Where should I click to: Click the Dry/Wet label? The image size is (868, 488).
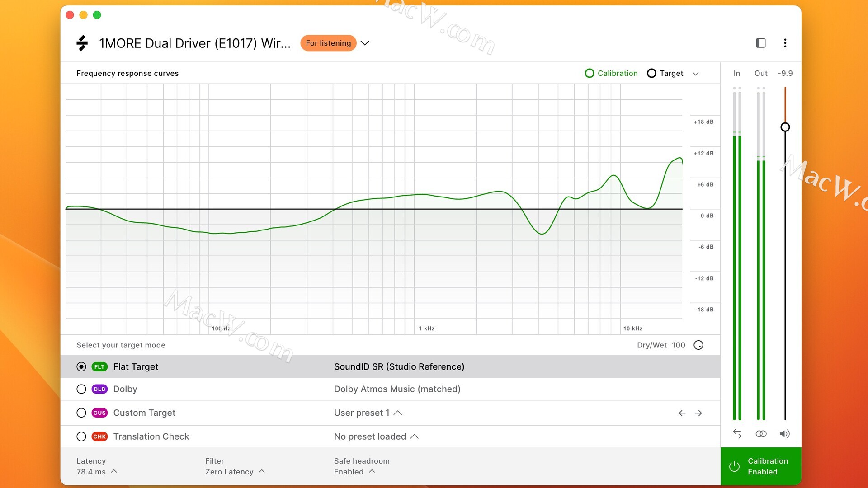click(x=651, y=345)
